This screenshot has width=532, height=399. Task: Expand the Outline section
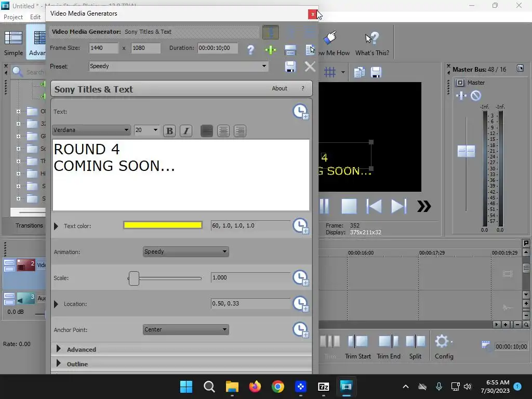[x=58, y=363]
